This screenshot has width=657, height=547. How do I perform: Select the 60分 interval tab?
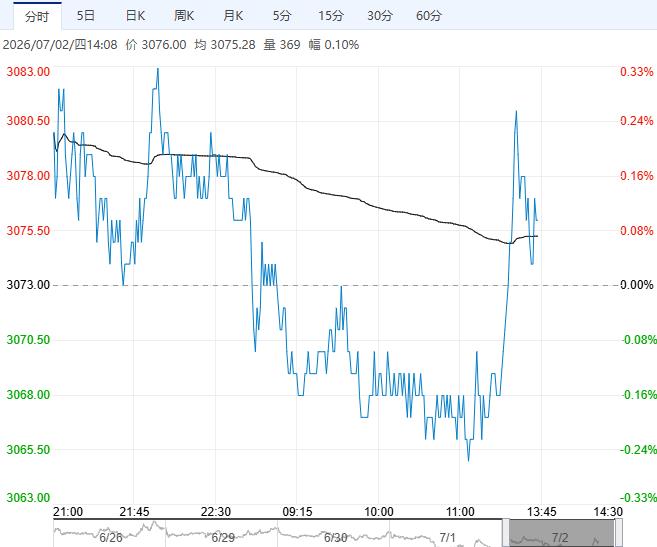(429, 16)
